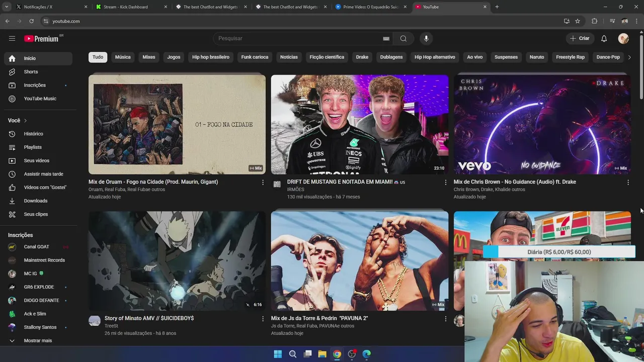Viewport: 644px width, 362px height.
Task: Open the YouTube hamburger guide menu
Action: coord(12,38)
